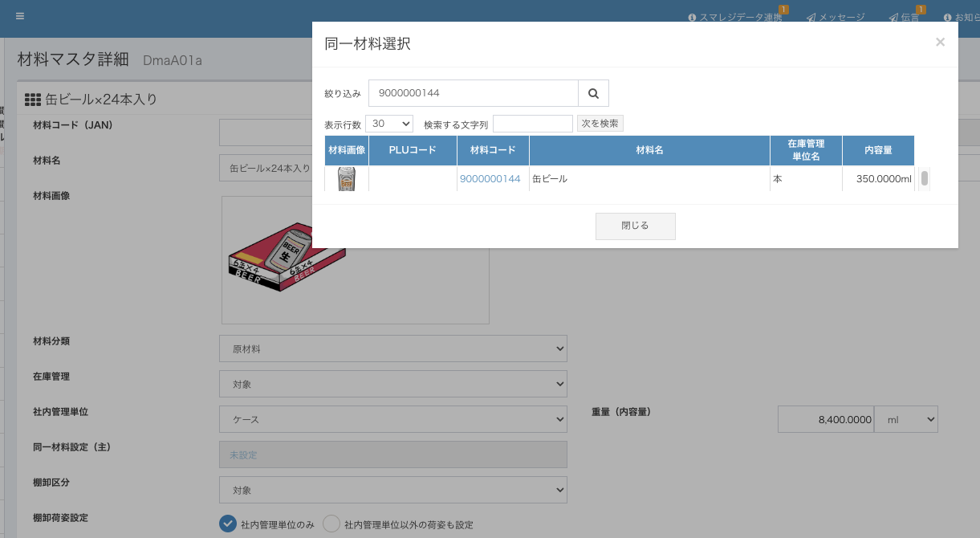
Task: Expand the 表示行数 dropdown
Action: (389, 124)
